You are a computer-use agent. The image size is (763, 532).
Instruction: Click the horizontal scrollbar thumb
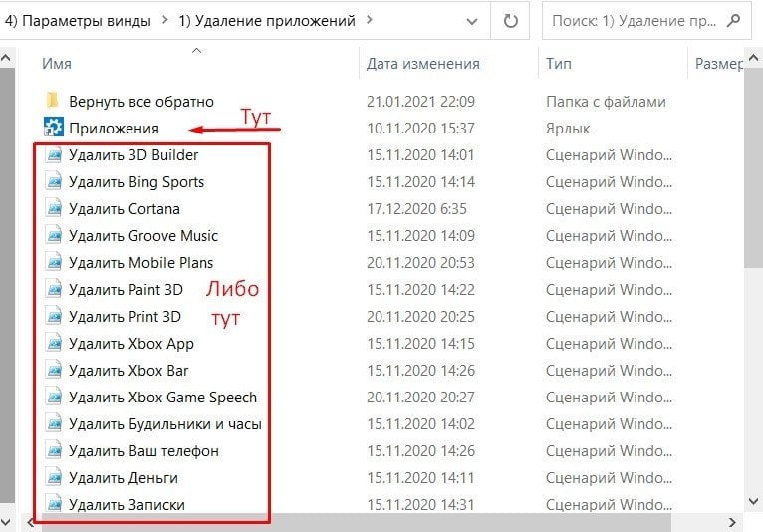pos(357,523)
